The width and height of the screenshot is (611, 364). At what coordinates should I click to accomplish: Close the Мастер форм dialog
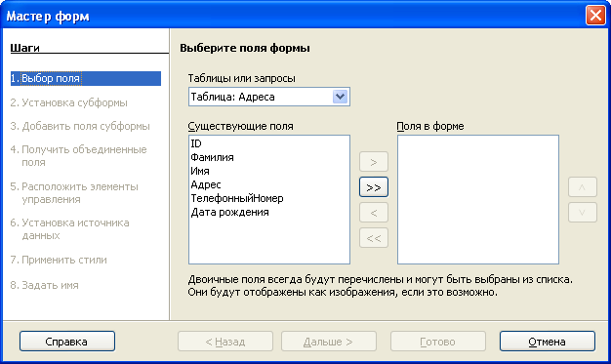point(595,16)
